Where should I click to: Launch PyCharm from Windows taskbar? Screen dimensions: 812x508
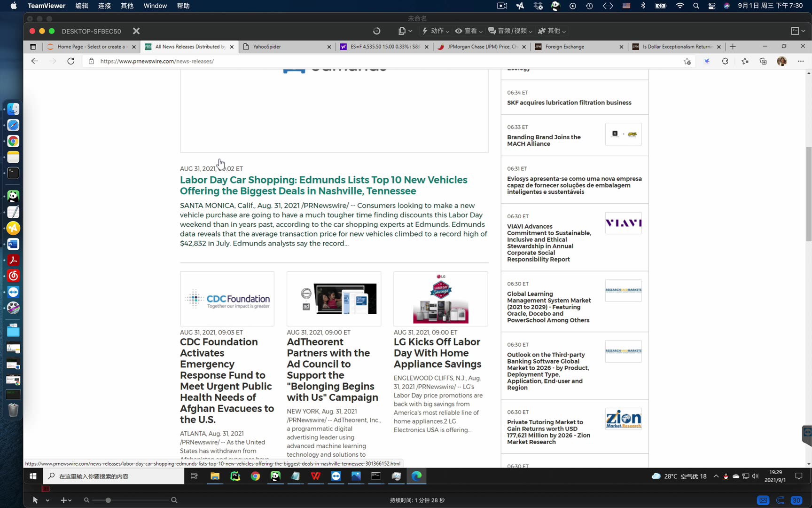pos(235,476)
